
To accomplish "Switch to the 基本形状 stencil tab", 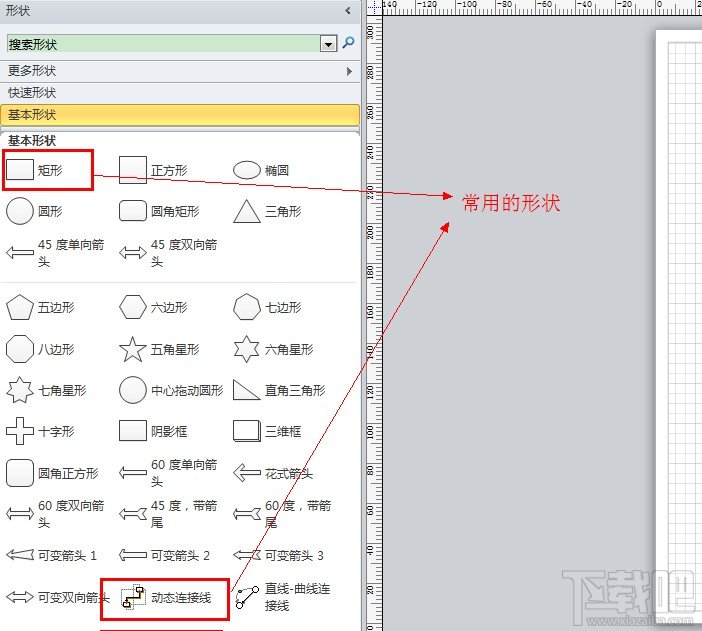I will coord(180,115).
